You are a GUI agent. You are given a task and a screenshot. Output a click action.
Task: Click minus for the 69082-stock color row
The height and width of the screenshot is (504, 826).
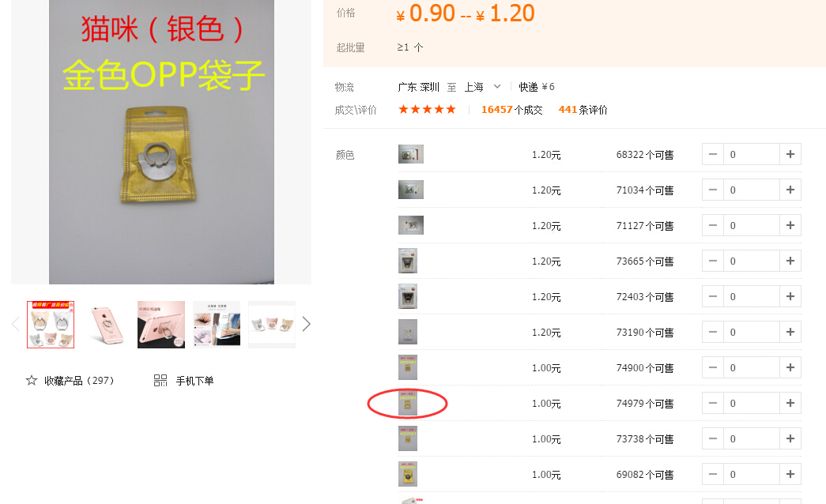click(713, 474)
